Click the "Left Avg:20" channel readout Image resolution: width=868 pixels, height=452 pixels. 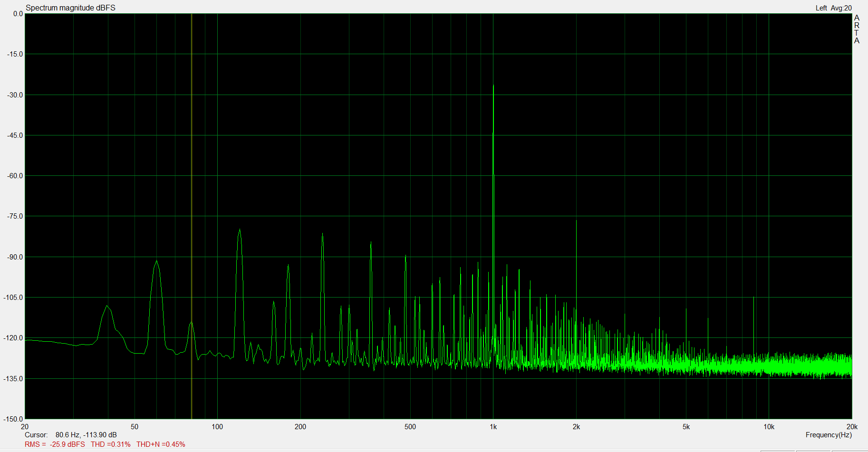point(834,8)
